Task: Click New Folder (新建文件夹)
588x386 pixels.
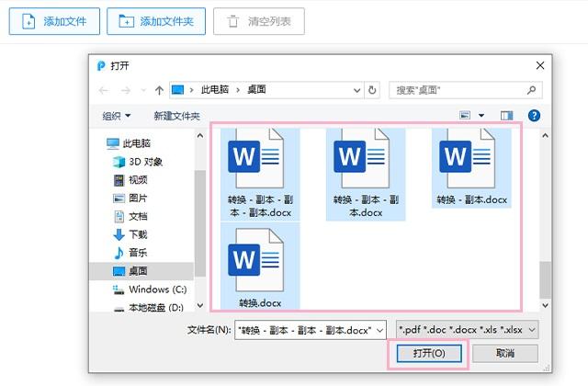Action: pos(176,116)
